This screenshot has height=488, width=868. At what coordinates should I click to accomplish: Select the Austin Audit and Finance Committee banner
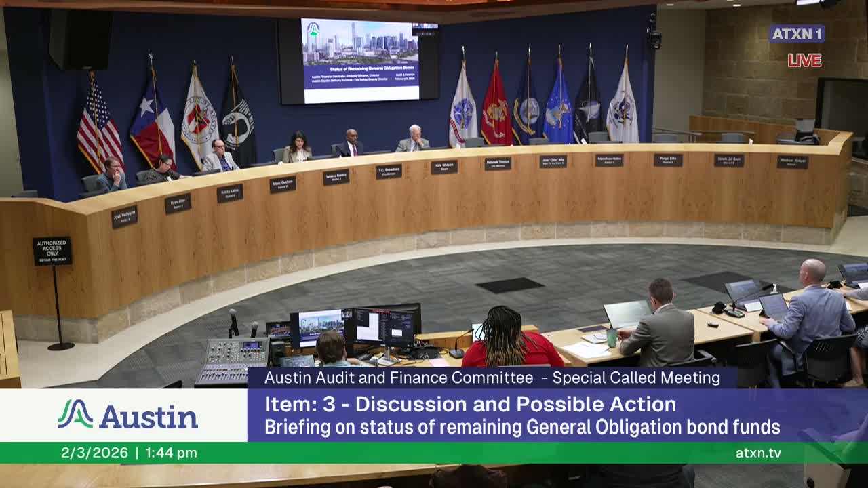click(x=493, y=378)
